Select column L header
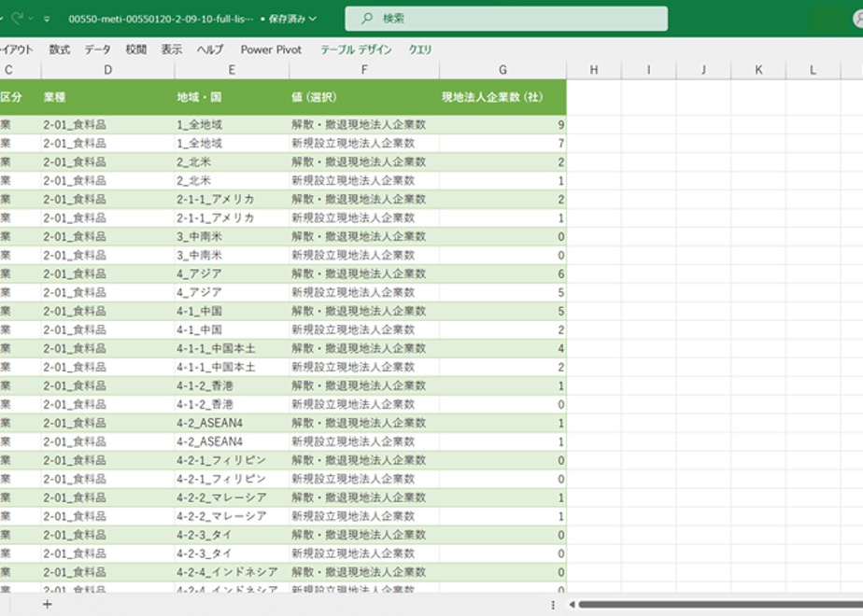The image size is (863, 616). 813,70
